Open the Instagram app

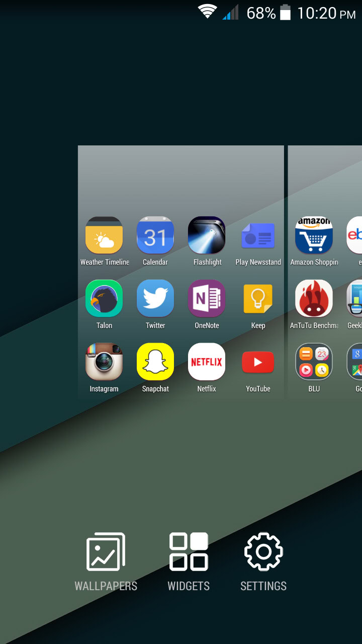point(104,362)
